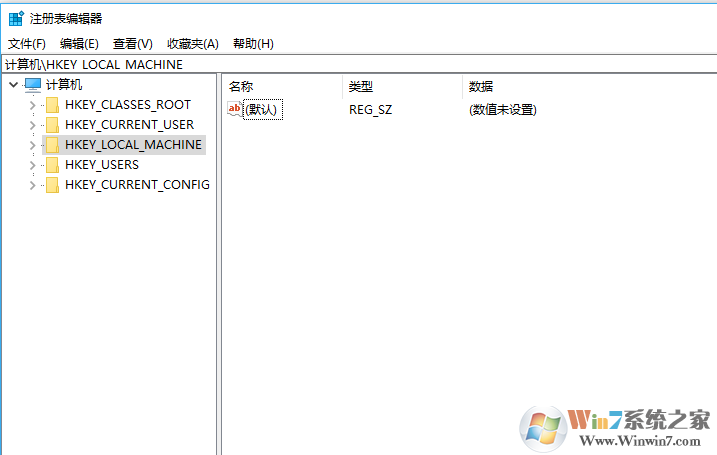717x455 pixels.
Task: Collapse the 计算机 root tree node
Action: [12, 85]
